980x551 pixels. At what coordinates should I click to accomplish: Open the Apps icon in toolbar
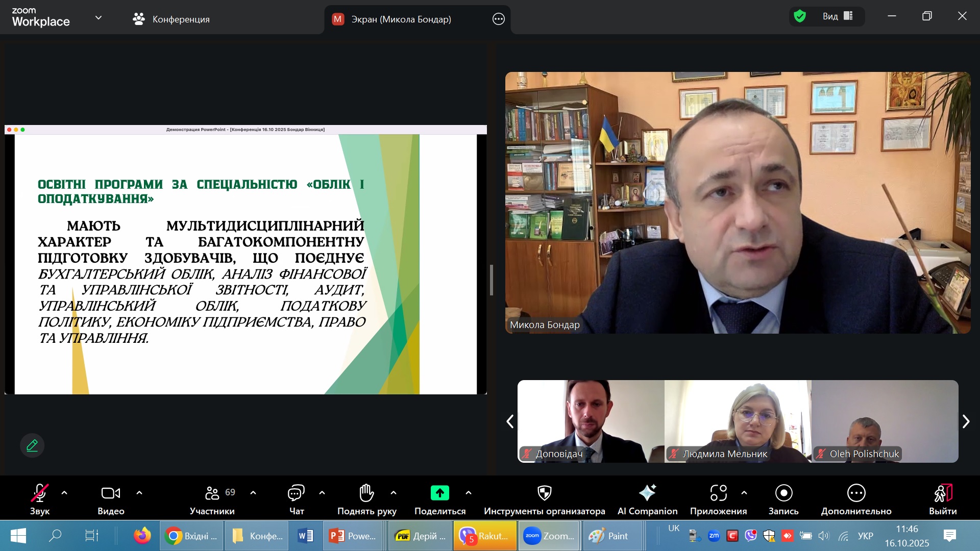click(x=718, y=493)
